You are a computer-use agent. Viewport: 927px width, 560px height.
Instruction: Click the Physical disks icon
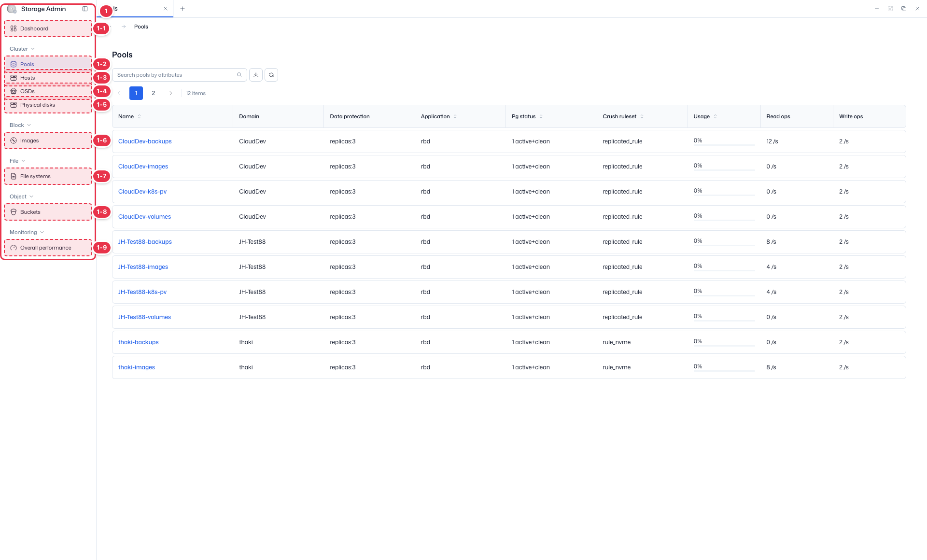pyautogui.click(x=14, y=105)
